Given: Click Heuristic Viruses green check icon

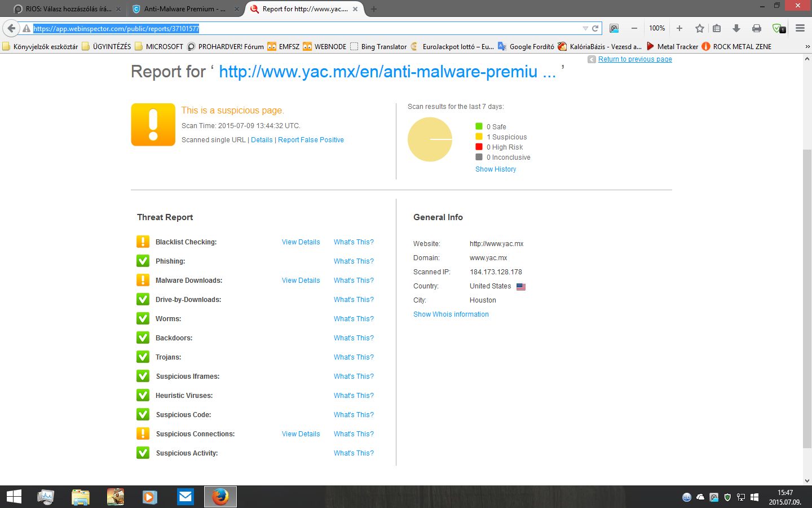Looking at the screenshot, I should (x=143, y=395).
